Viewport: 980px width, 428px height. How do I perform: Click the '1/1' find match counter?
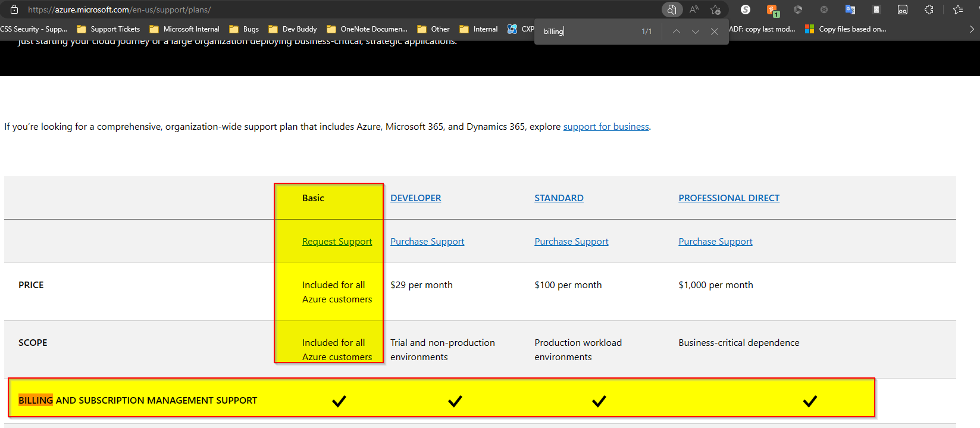pos(647,32)
